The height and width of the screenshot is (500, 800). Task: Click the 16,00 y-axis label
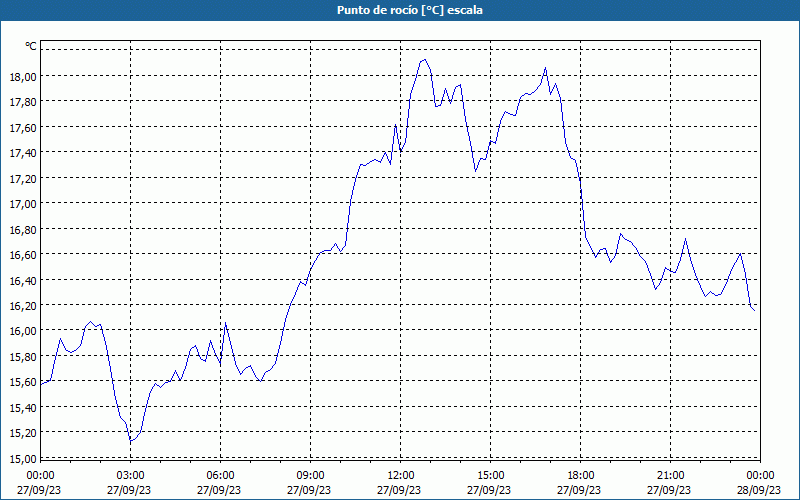point(23,331)
